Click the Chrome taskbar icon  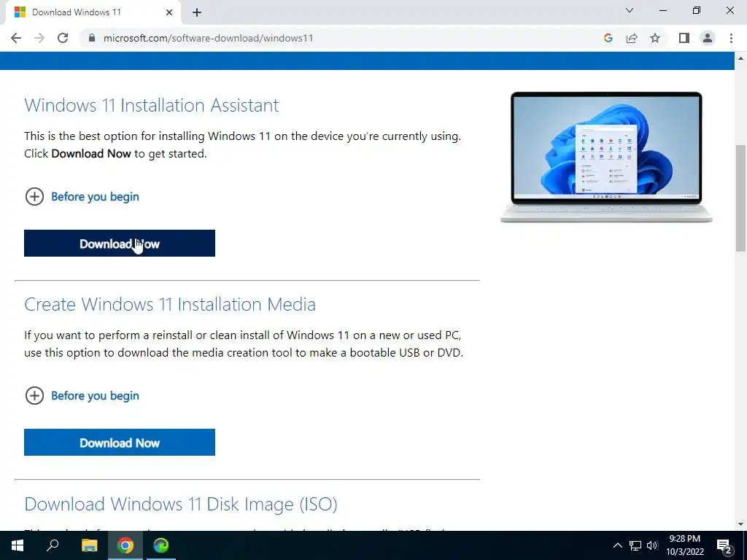pyautogui.click(x=125, y=545)
